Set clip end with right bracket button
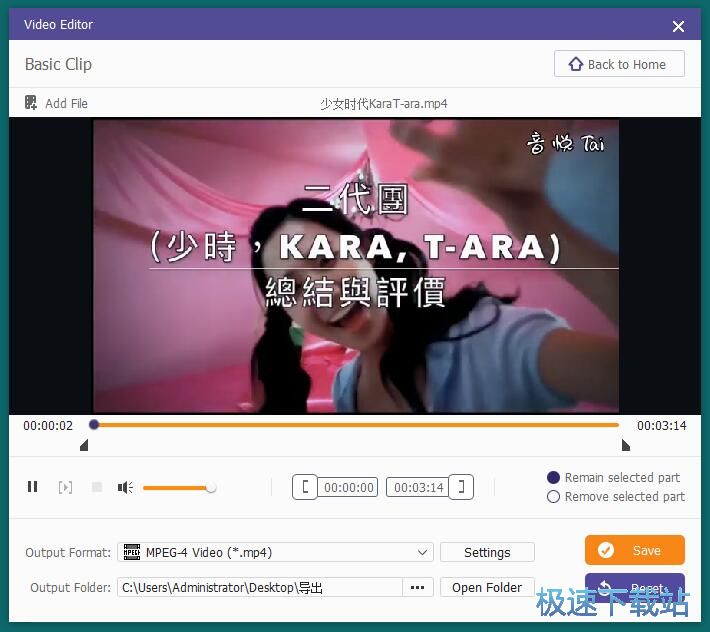 point(461,487)
